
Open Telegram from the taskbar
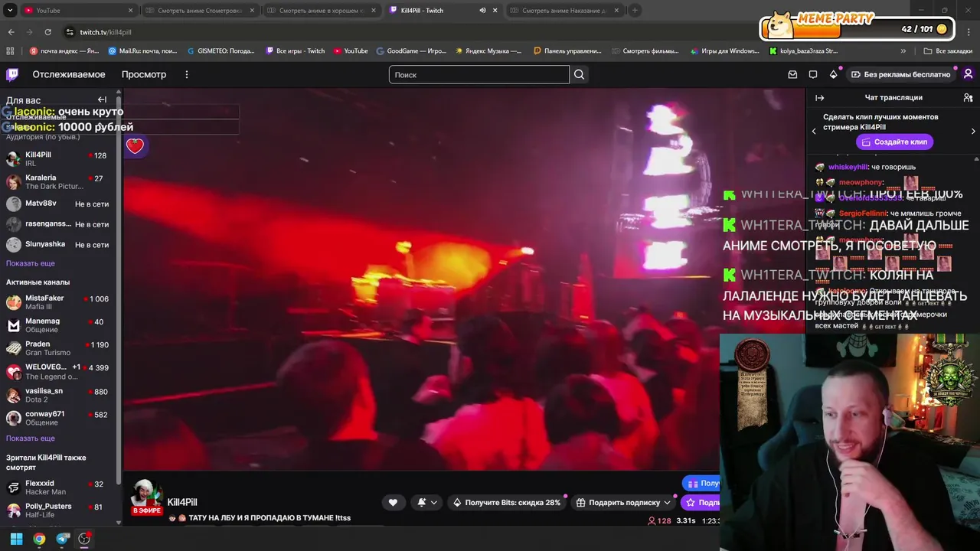[63, 539]
